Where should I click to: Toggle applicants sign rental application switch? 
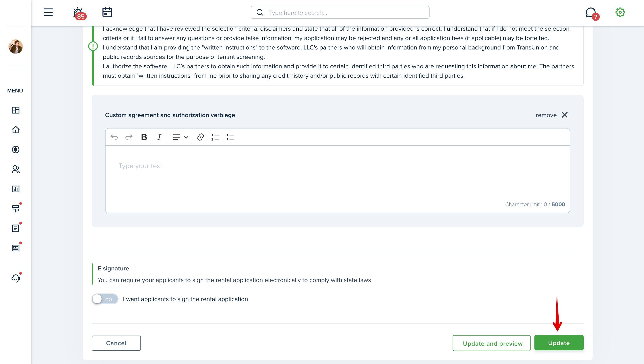click(105, 299)
